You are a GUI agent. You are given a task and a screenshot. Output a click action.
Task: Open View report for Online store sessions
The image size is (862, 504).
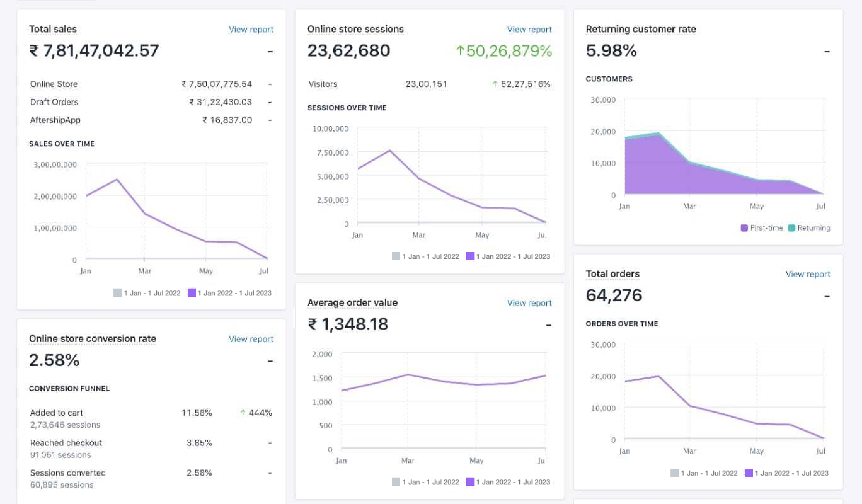click(529, 29)
